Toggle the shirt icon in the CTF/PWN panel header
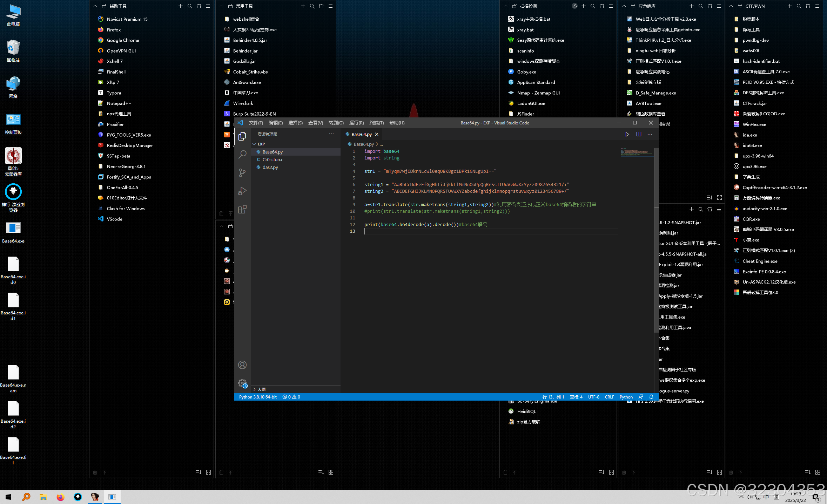This screenshot has width=827, height=504. [808, 6]
